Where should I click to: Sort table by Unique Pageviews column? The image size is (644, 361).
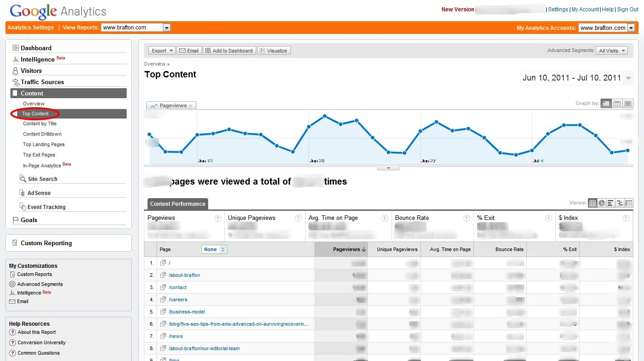coord(394,249)
